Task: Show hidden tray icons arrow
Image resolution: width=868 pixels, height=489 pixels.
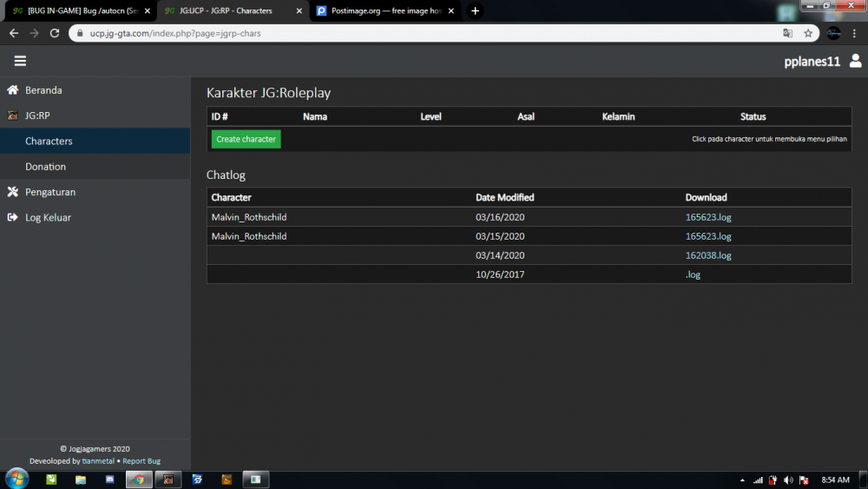Action: 742,480
